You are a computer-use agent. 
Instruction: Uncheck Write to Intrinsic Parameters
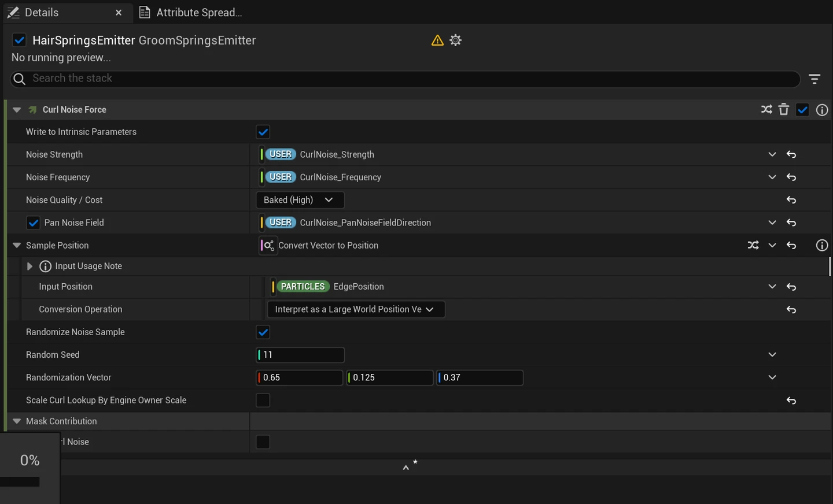pyautogui.click(x=263, y=132)
